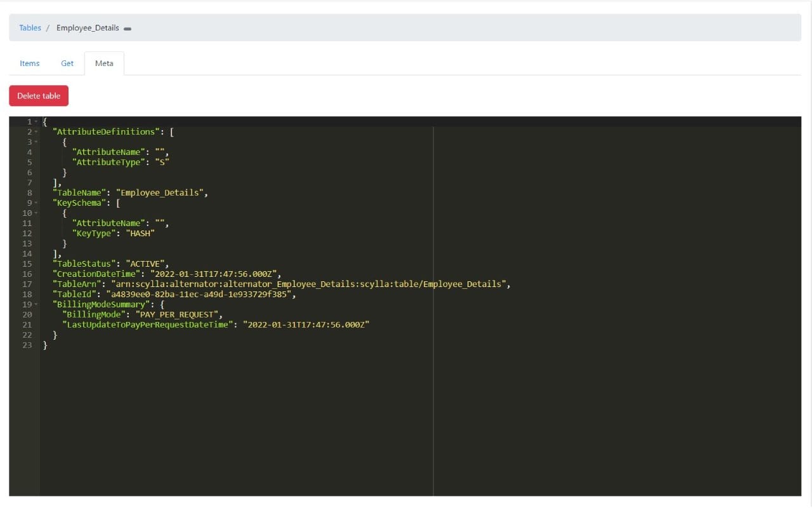Click the Delete table button
Viewport: 812px width, 508px height.
tap(38, 95)
